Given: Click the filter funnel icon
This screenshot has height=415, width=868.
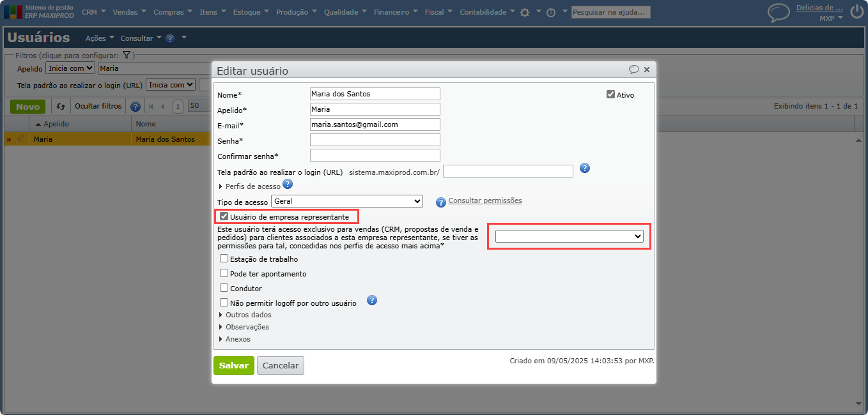Looking at the screenshot, I should [127, 56].
